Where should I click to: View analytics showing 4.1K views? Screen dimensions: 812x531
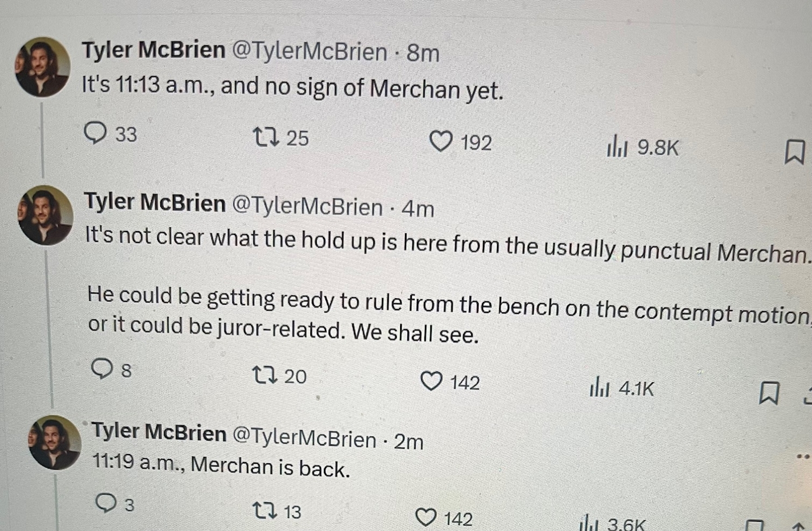(599, 387)
